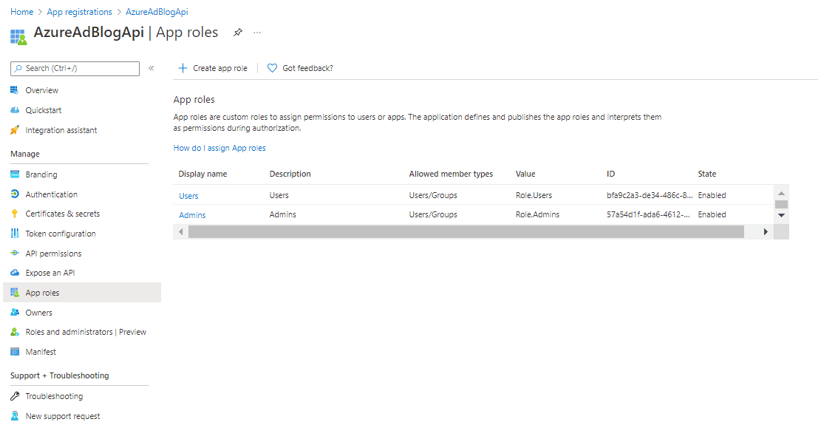
Task: Open the Overview menu item
Action: [x=42, y=90]
